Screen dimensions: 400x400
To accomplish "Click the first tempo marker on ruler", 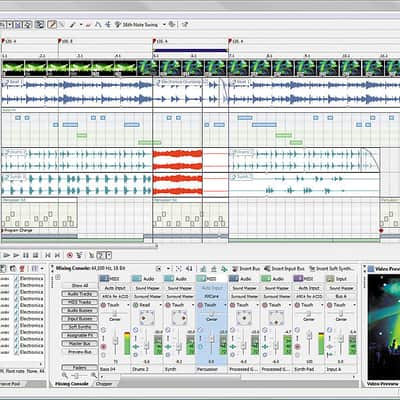I will point(3,41).
